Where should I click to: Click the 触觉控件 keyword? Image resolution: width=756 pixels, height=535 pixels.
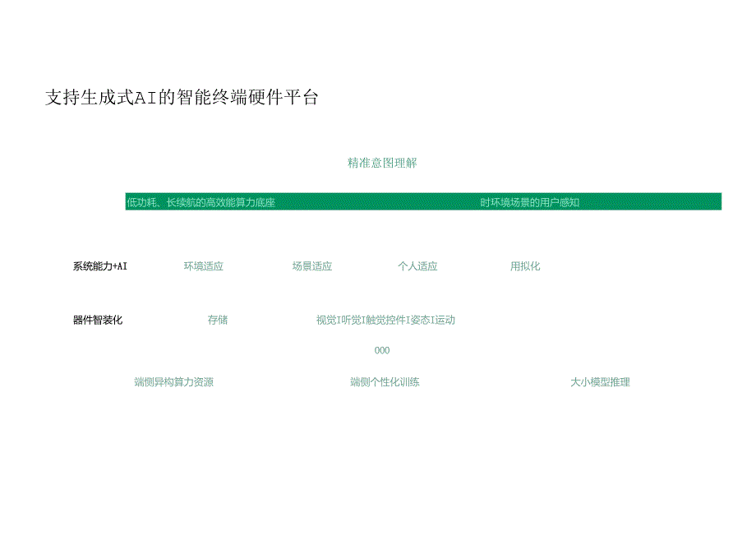pos(385,320)
